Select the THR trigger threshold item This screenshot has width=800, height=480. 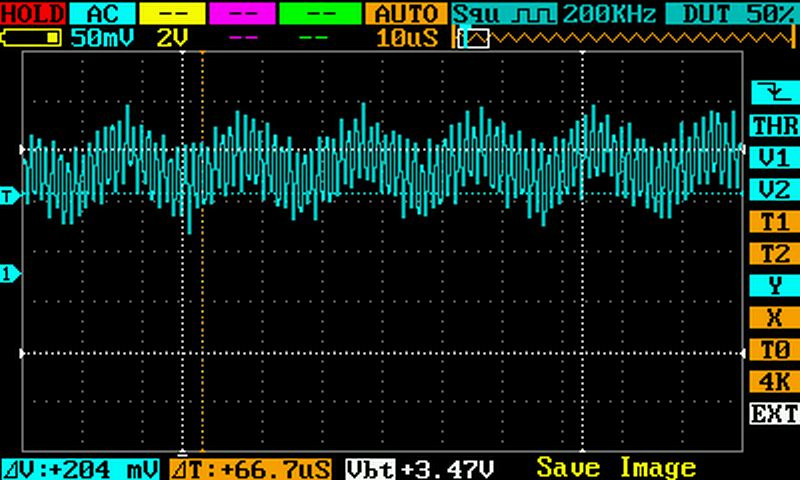tap(774, 126)
